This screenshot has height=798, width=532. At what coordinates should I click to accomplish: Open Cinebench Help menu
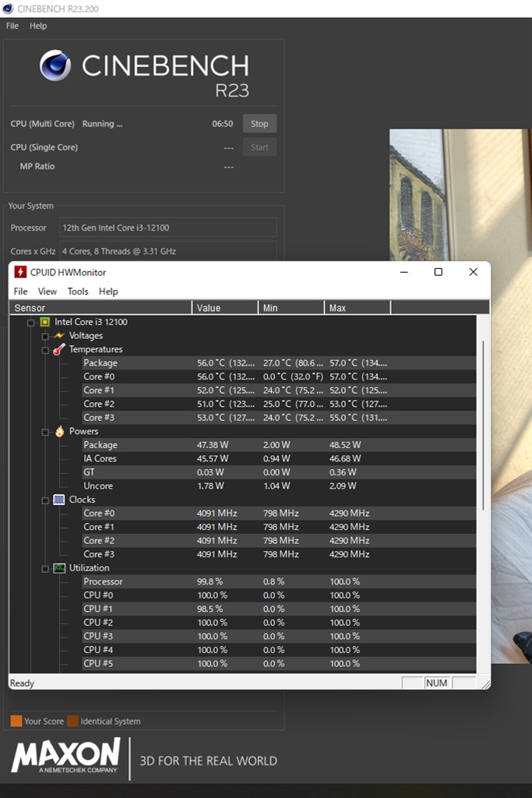[38, 26]
